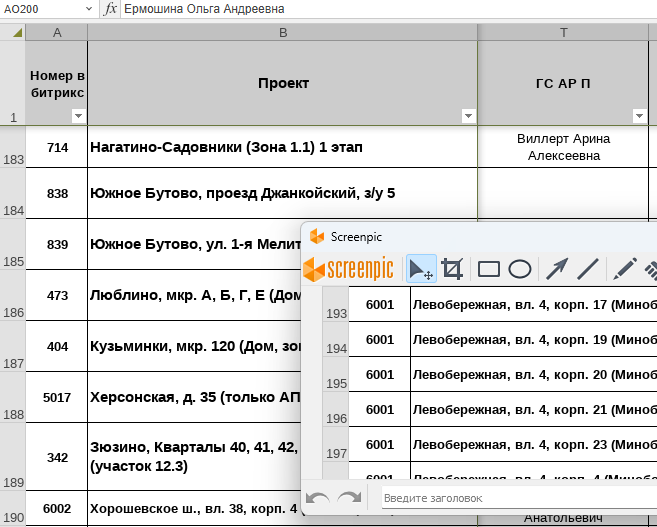
Task: Click cell Зюзино, Кварталы 40, 41, 42
Action: pyautogui.click(x=194, y=457)
